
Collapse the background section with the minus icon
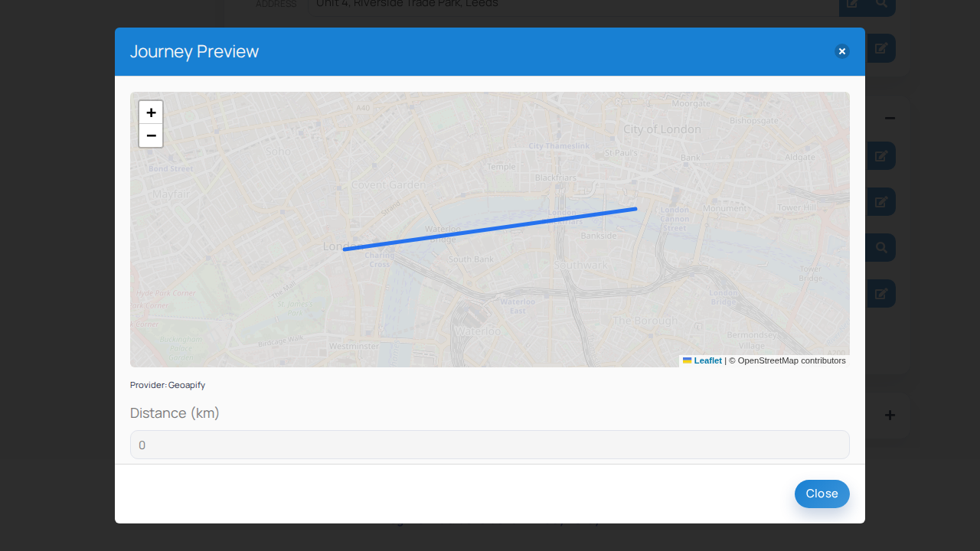pos(890,118)
